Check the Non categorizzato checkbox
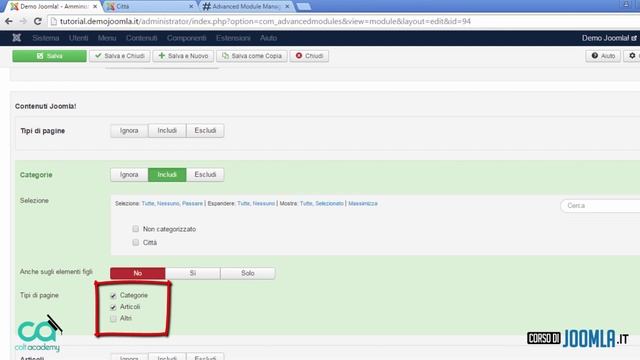This screenshot has height=360, width=640. point(136,229)
